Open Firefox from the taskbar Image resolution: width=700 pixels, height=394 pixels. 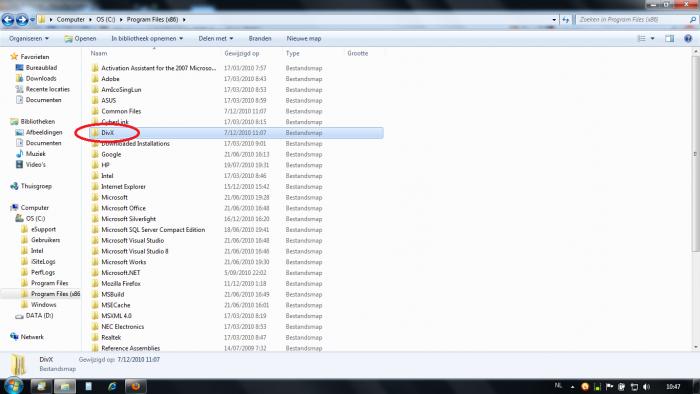[135, 386]
